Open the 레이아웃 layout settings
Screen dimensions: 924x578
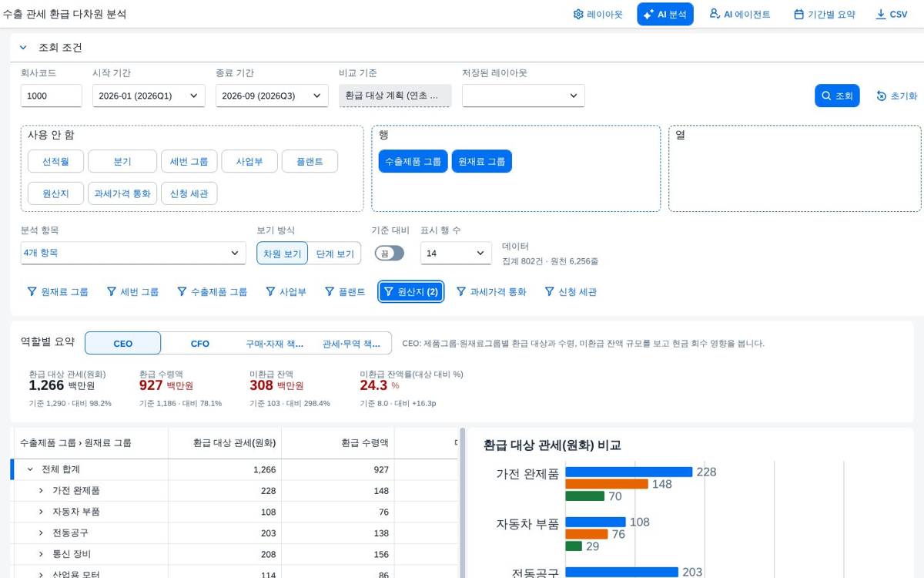598,14
